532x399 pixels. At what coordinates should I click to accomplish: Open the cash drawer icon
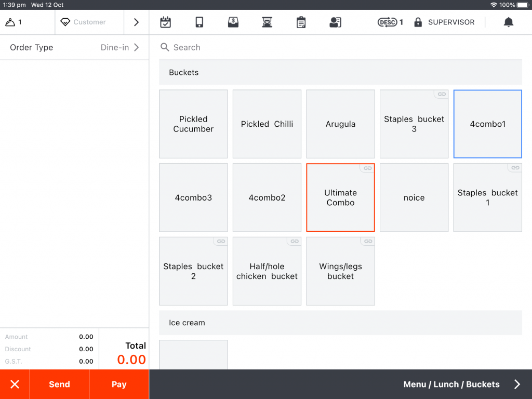(233, 22)
